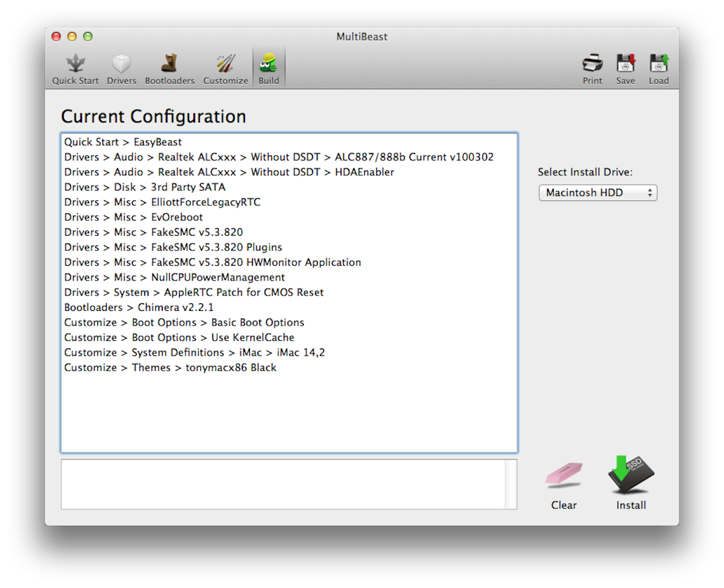724x588 pixels.
Task: Open the Customize tools section
Action: [225, 69]
